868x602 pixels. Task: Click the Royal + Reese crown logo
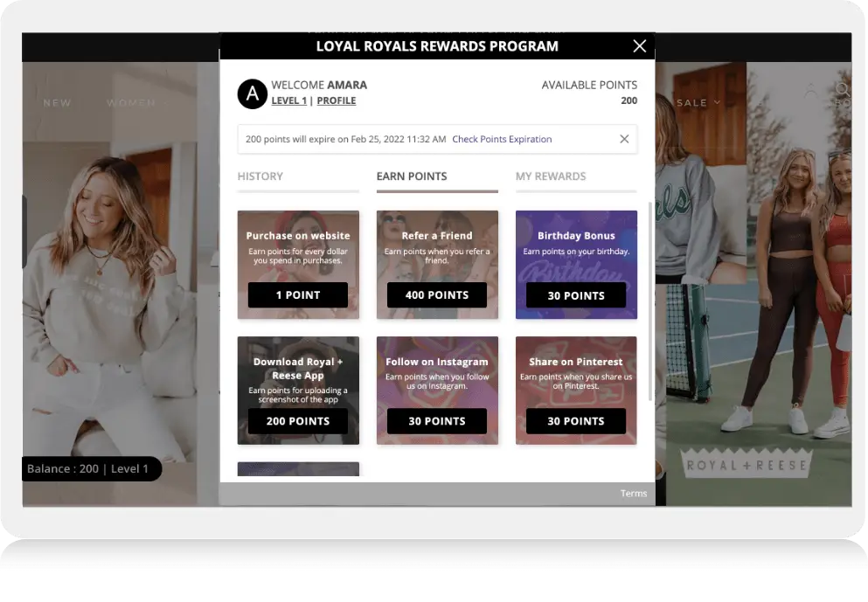coord(746,464)
